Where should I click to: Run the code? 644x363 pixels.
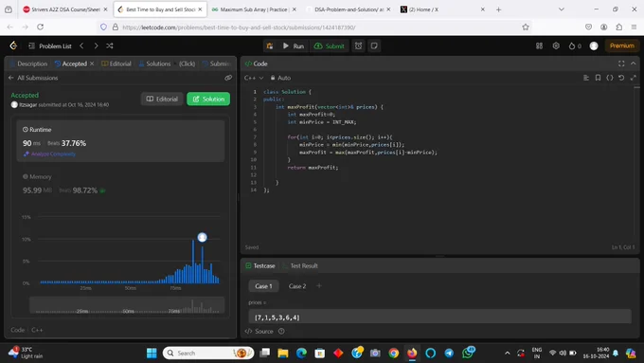pyautogui.click(x=294, y=46)
